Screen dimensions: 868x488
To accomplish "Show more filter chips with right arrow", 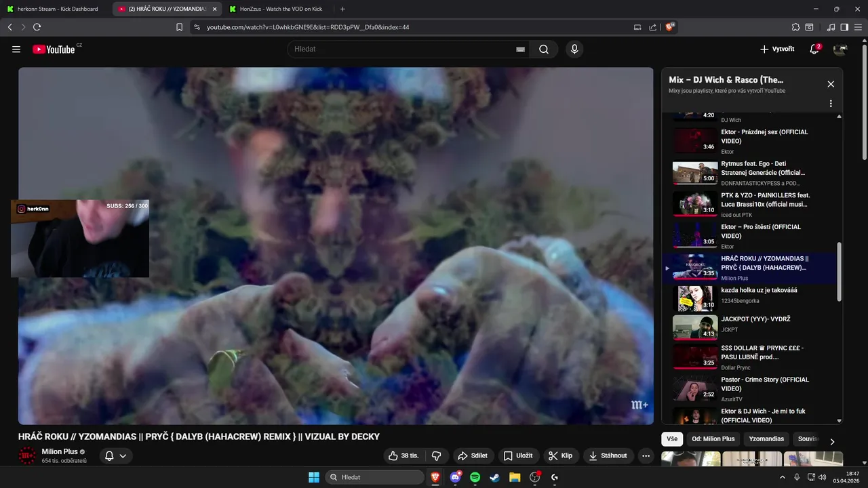I will 832,441.
